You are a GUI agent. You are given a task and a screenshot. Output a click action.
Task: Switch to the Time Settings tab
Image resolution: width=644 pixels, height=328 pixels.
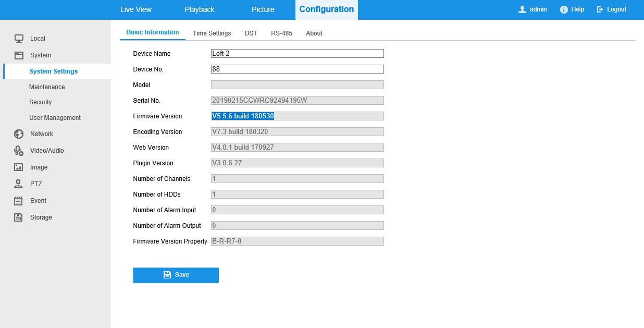(212, 33)
